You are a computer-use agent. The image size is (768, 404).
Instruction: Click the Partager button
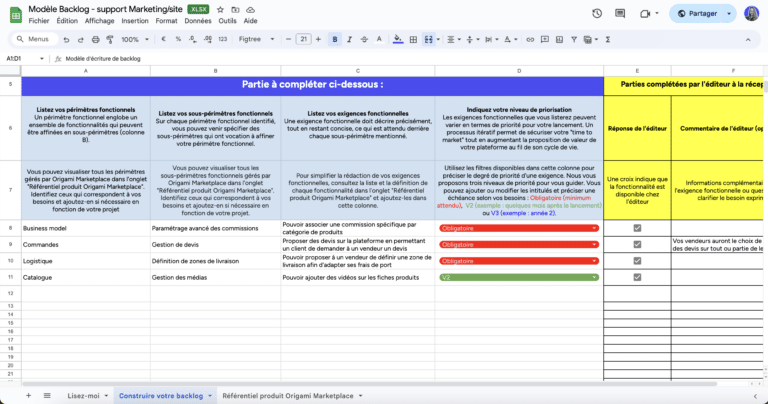coord(697,14)
